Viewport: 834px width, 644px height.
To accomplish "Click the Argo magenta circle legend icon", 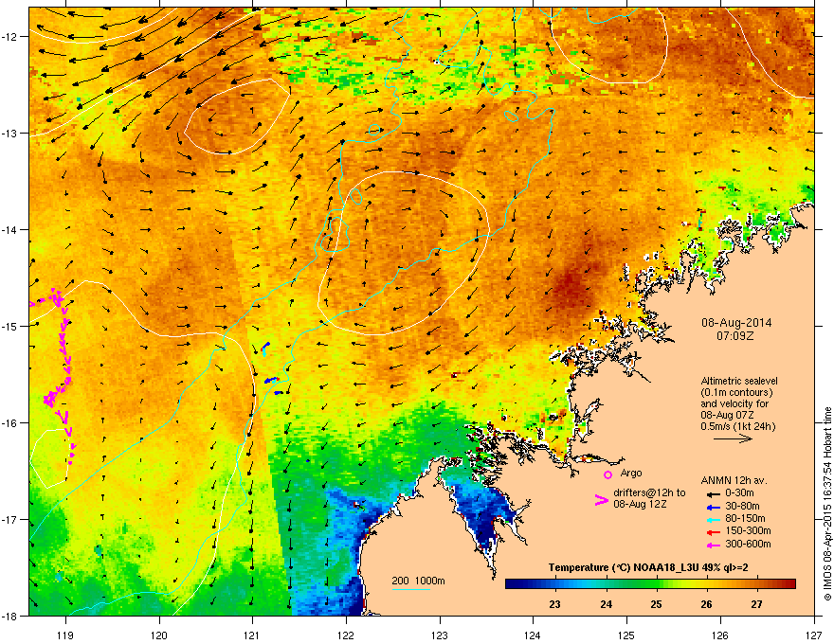I will tap(607, 474).
